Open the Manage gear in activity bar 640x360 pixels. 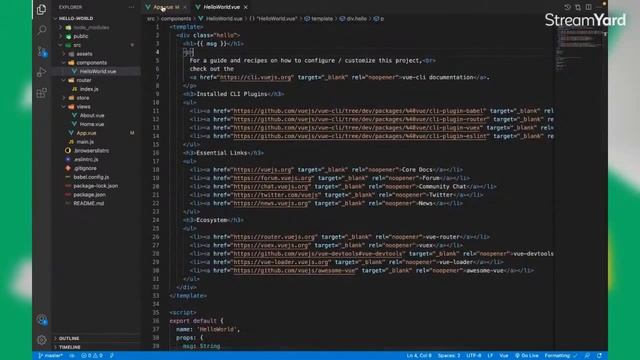tap(42, 340)
